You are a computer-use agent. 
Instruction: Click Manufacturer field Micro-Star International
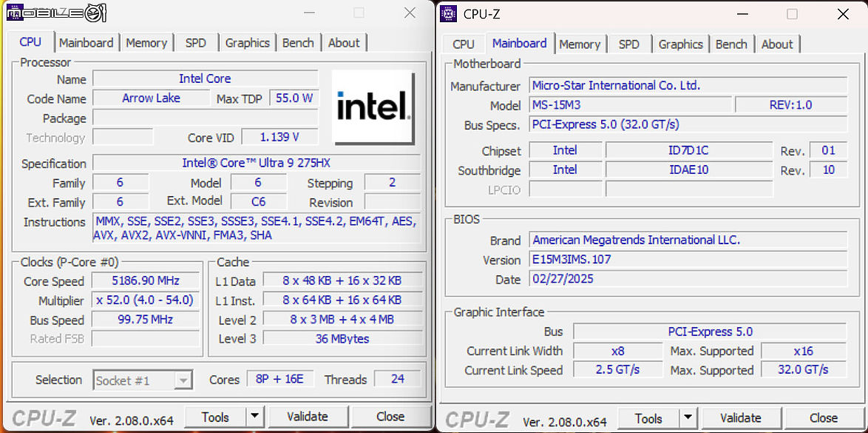pyautogui.click(x=688, y=85)
